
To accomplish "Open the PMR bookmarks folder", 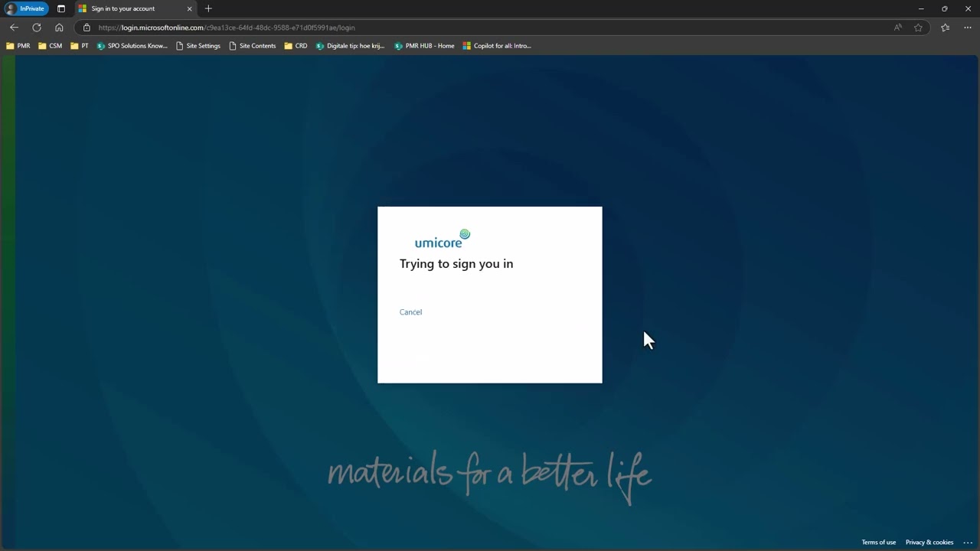I will (x=18, y=46).
